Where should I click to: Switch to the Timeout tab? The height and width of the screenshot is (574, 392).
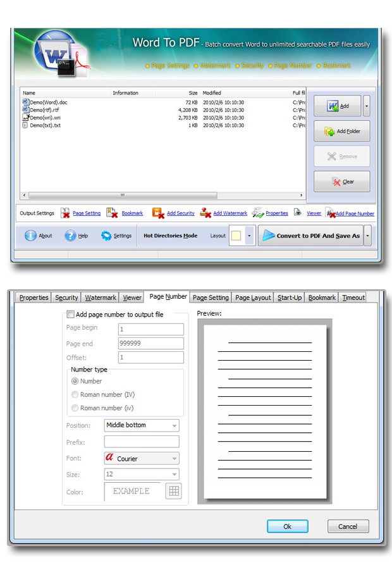pyautogui.click(x=353, y=297)
